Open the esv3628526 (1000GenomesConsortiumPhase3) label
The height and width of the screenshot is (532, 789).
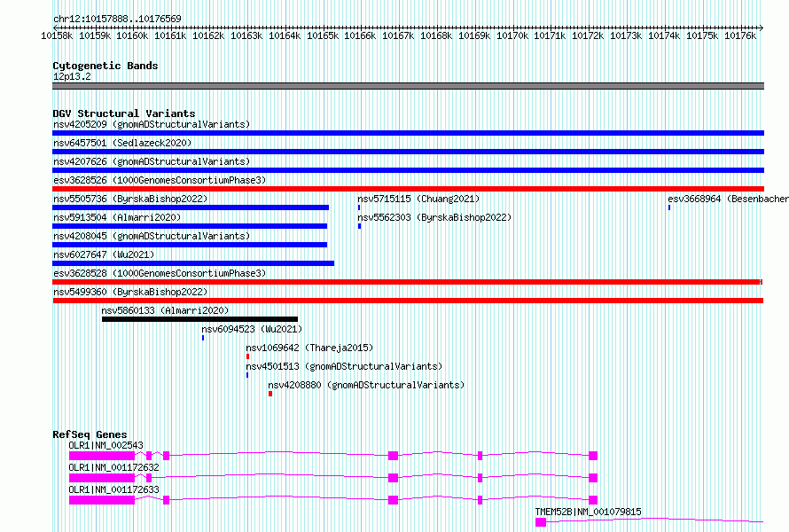[x=160, y=180]
